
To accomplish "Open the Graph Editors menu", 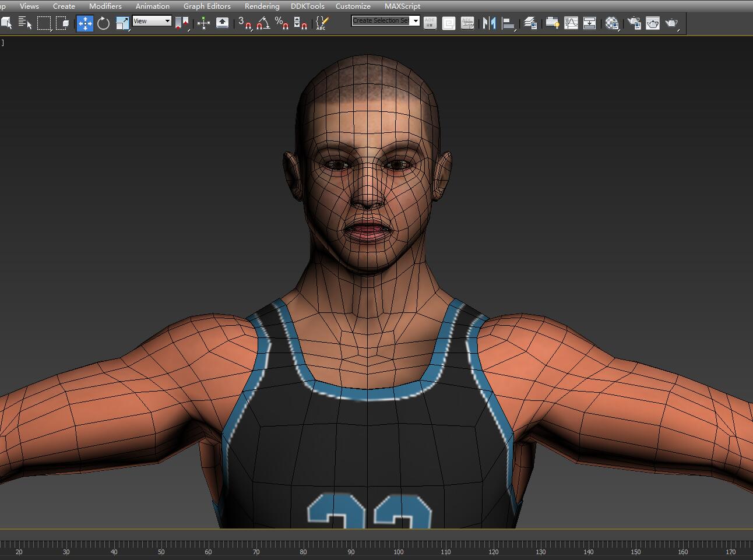I will [207, 6].
